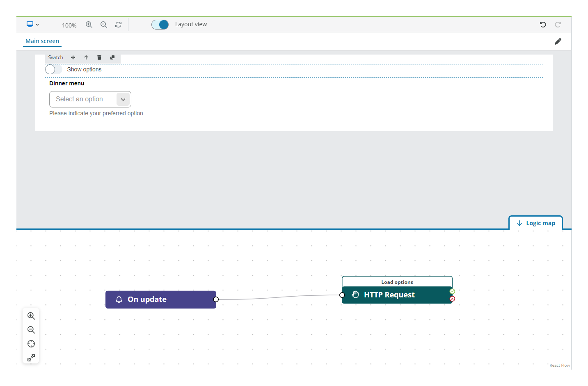
Task: Click the zoom out icon in top toolbar
Action: (104, 25)
